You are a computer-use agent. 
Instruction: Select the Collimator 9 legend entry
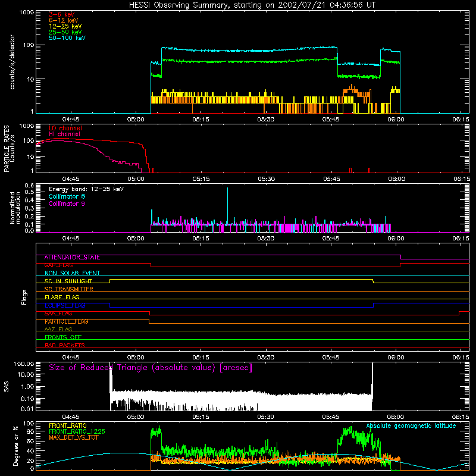(67, 203)
